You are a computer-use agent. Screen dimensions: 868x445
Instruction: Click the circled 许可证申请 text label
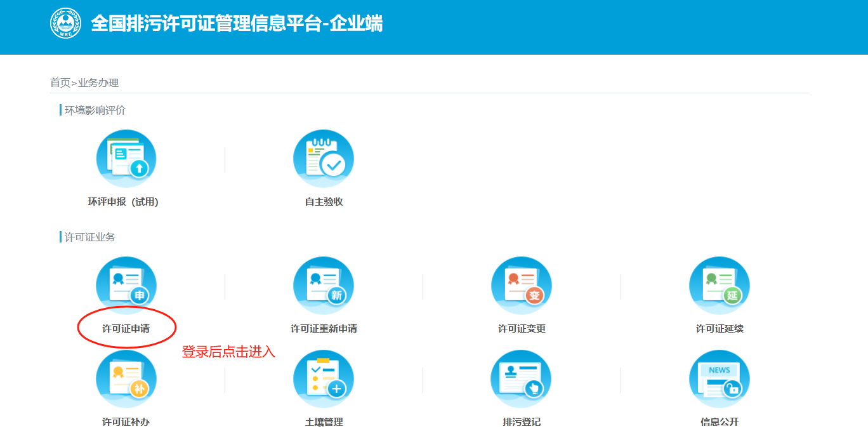126,329
